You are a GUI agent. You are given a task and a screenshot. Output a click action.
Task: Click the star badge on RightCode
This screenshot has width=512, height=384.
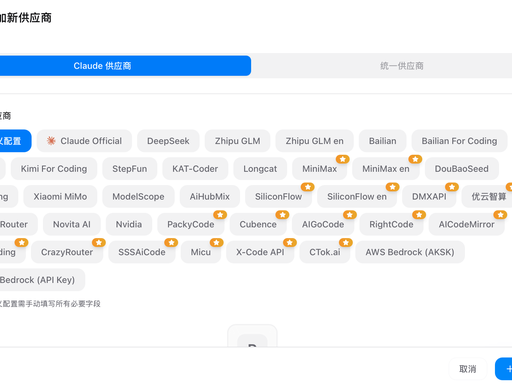[x=419, y=215]
